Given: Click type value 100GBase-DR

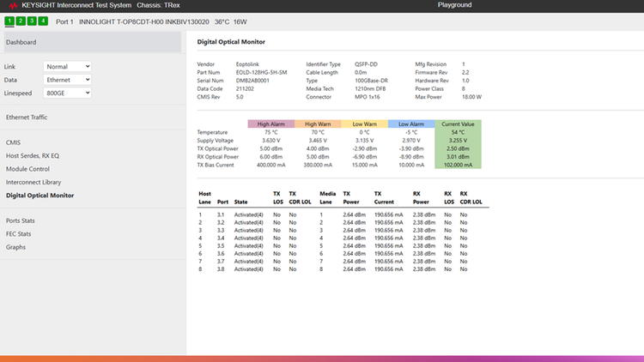Looking at the screenshot, I should [371, 81].
